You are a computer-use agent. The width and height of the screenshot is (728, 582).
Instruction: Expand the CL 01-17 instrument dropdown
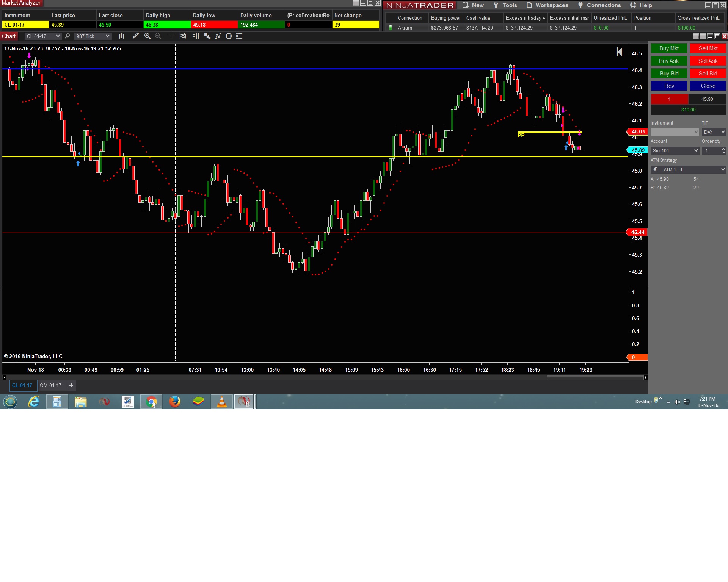[58, 36]
